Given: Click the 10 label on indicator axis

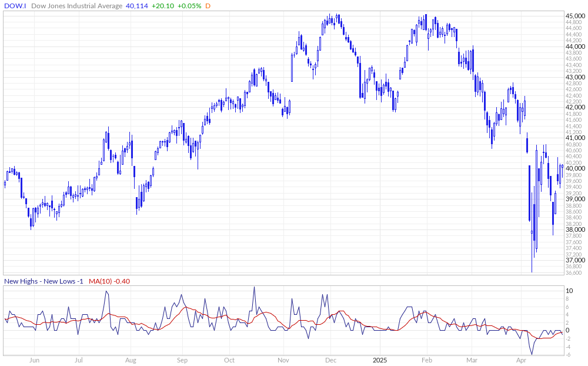Looking at the screenshot, I should coord(569,291).
